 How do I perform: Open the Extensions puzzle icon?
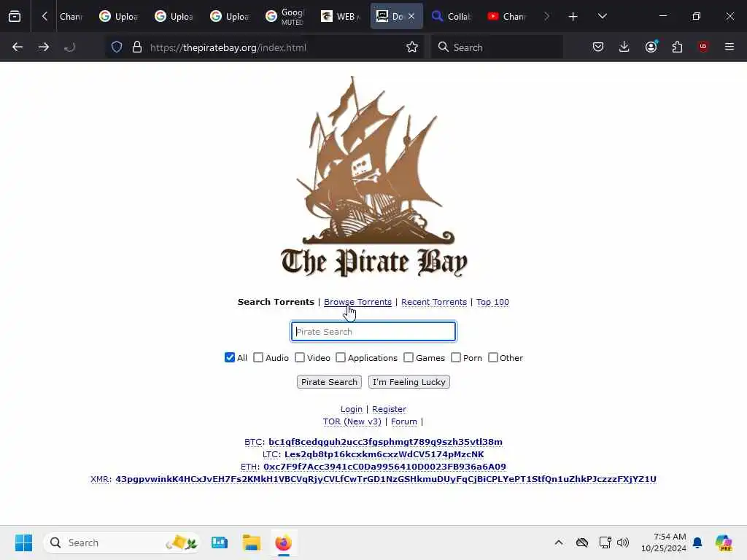tap(677, 47)
